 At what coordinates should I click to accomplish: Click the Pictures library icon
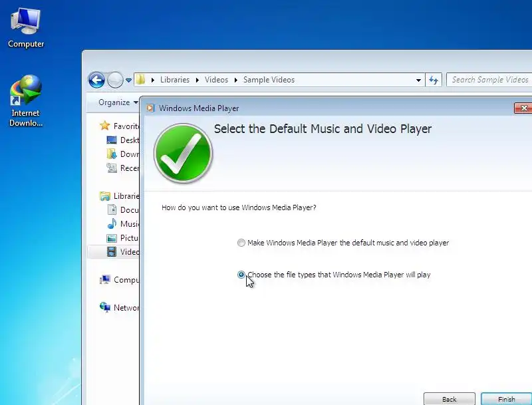(112, 238)
